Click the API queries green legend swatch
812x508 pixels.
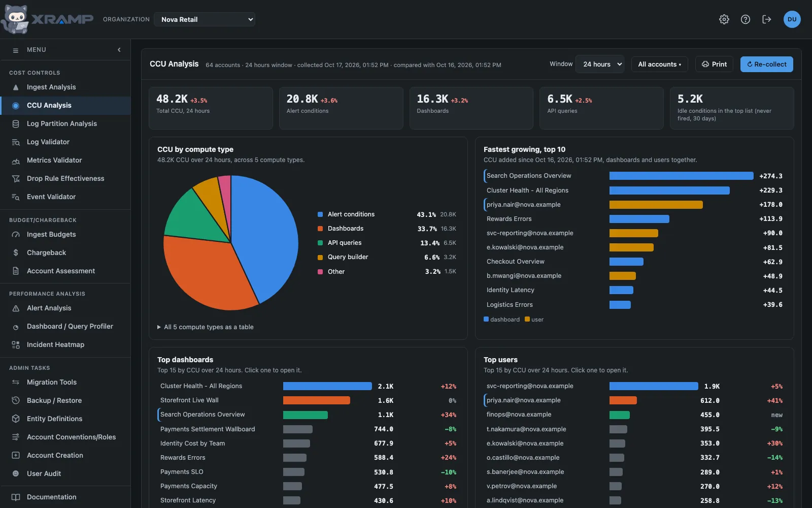pos(320,243)
